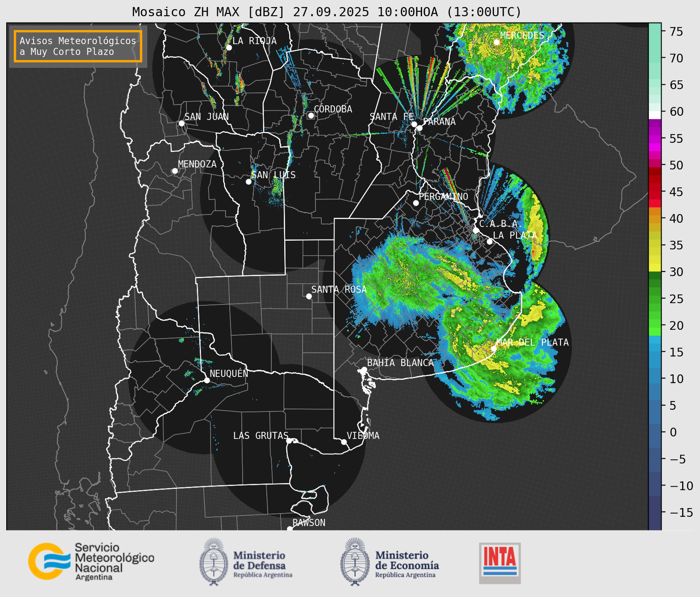This screenshot has height=597, width=700.
Task: Click the 60 dBZ white color band
Action: 655,115
